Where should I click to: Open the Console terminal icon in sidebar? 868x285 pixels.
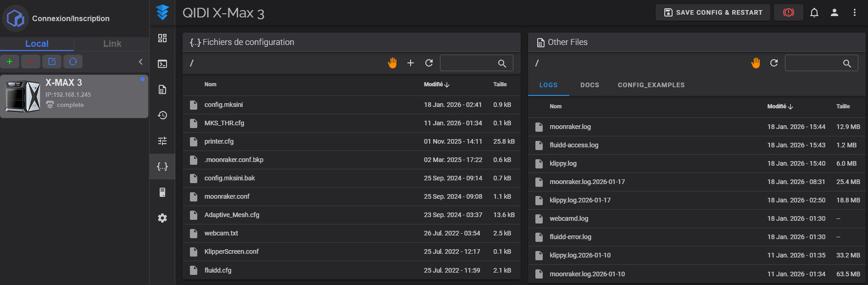click(162, 64)
